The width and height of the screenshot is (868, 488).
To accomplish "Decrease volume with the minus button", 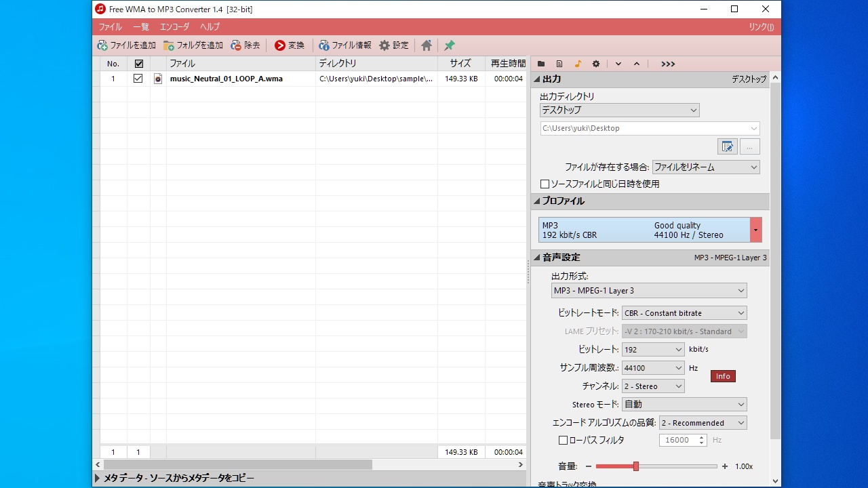I will tap(589, 466).
